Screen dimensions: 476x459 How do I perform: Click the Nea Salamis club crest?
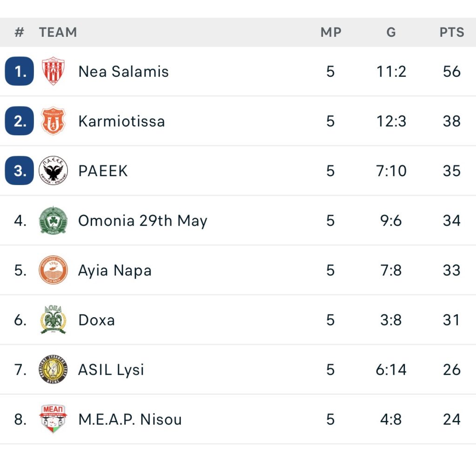(53, 71)
